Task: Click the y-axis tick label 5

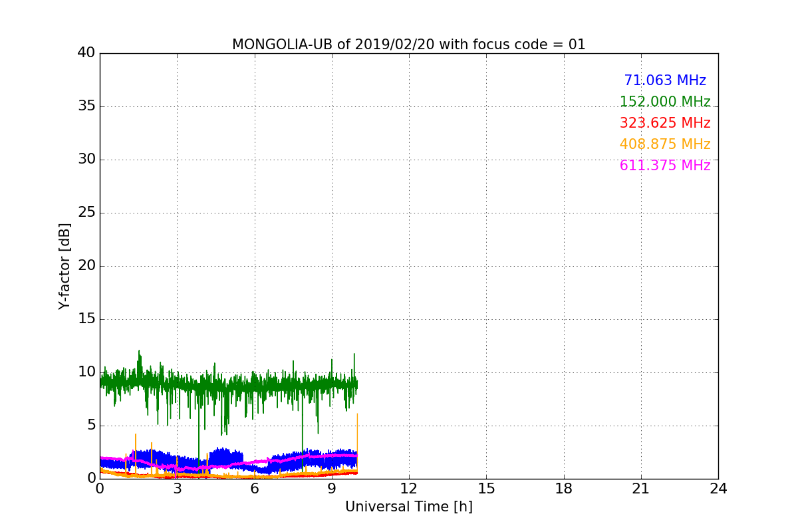Action: [x=91, y=425]
